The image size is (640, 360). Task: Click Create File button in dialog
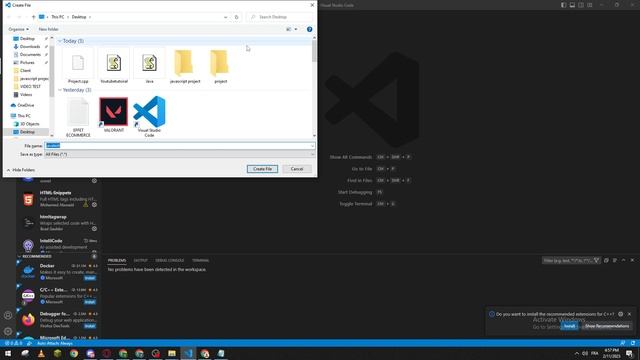262,169
